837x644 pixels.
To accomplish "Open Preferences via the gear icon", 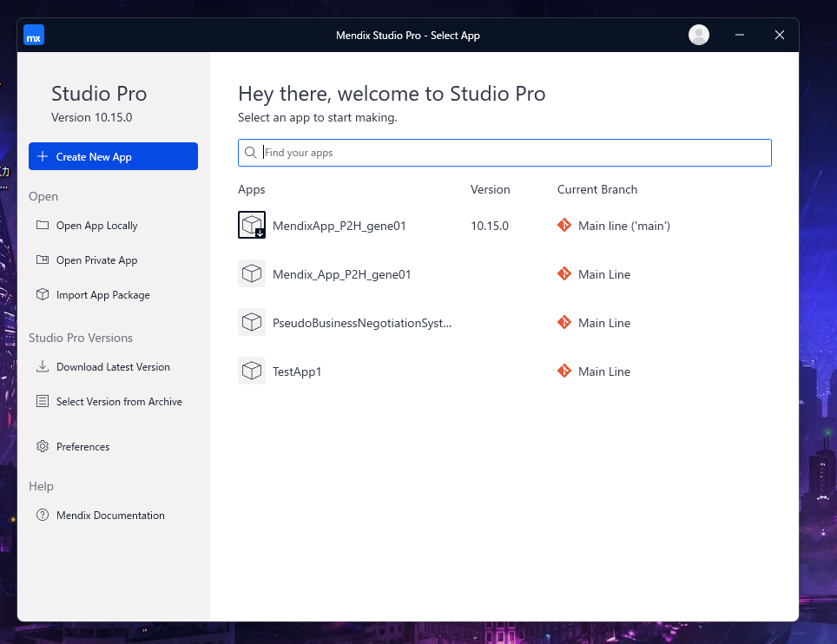I will (43, 446).
